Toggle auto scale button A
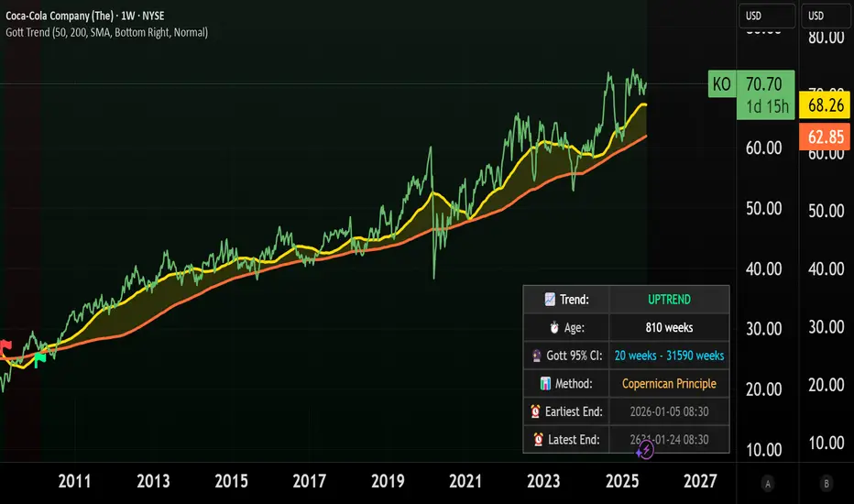 [767, 484]
